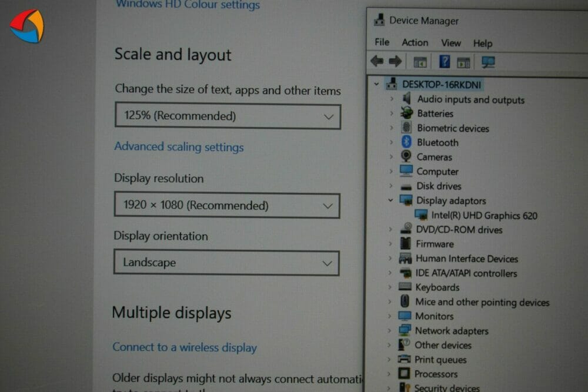This screenshot has width=588, height=392.
Task: Collapse the DESKTOP-16RKDNI root node arrow
Action: 376,84
